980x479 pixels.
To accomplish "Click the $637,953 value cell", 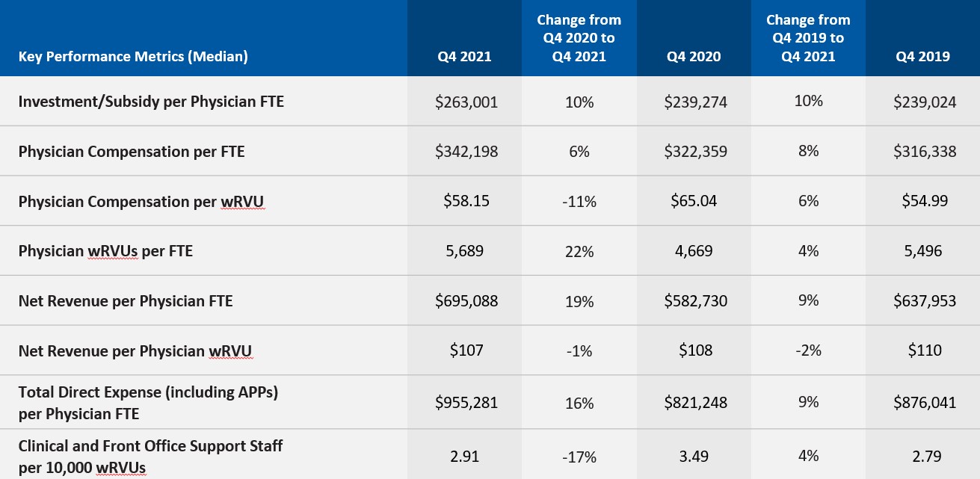I will 925,301.
